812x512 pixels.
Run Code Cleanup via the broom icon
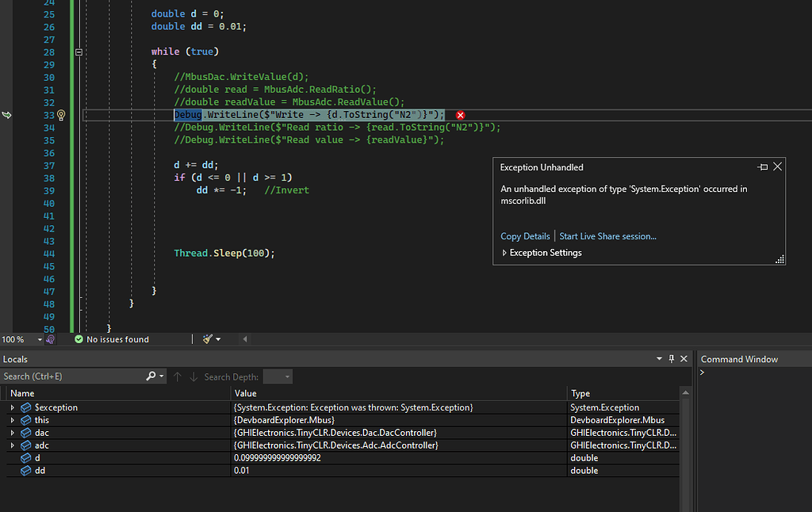pyautogui.click(x=207, y=339)
